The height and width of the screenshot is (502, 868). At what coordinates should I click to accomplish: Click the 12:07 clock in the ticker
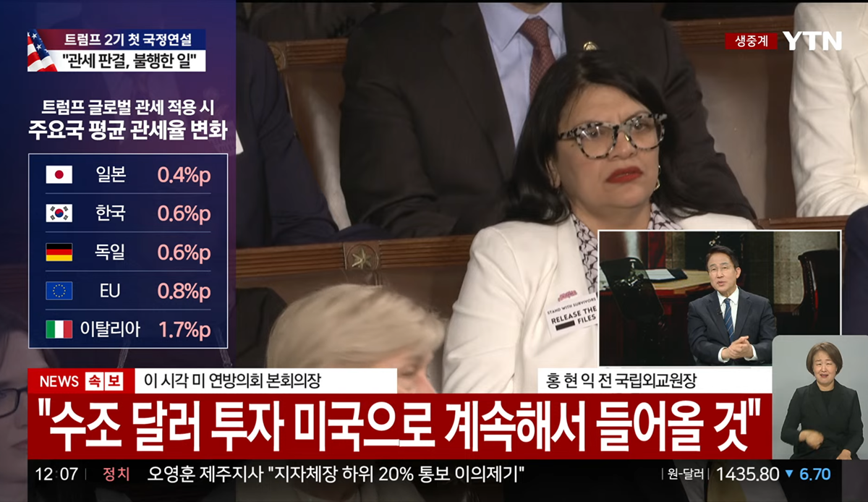point(57,475)
